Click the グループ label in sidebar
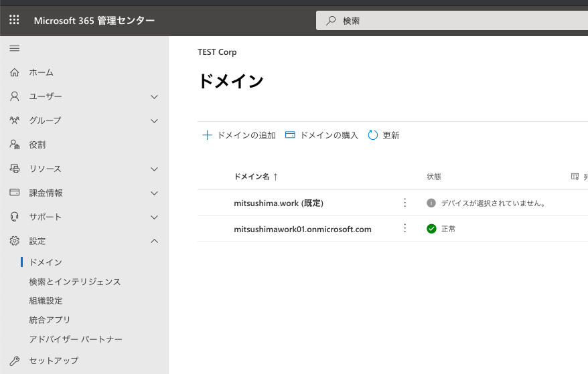This screenshot has width=588, height=374. [x=45, y=120]
